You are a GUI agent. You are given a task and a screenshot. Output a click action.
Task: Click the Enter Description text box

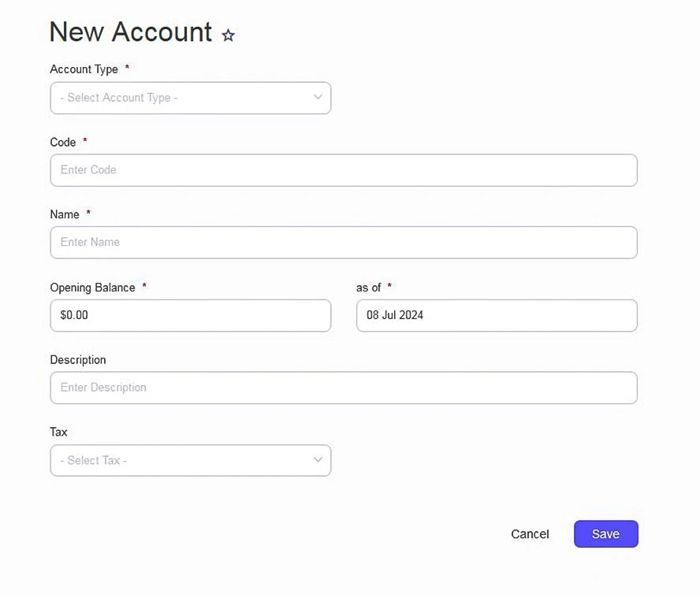pos(343,388)
